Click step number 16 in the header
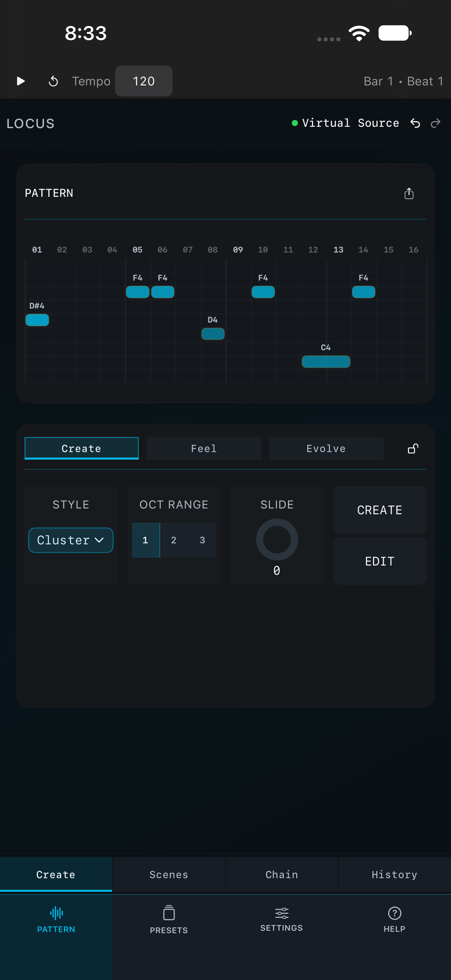The image size is (451, 980). pos(414,249)
